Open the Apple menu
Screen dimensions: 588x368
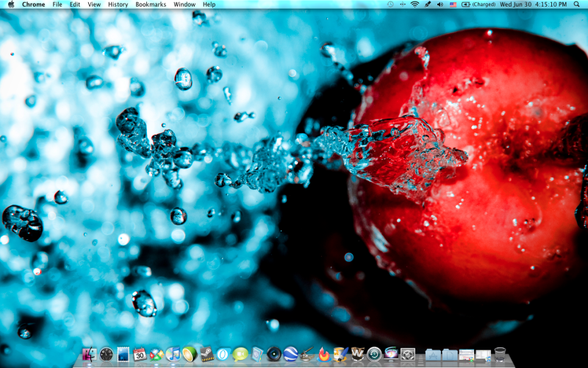click(11, 4)
